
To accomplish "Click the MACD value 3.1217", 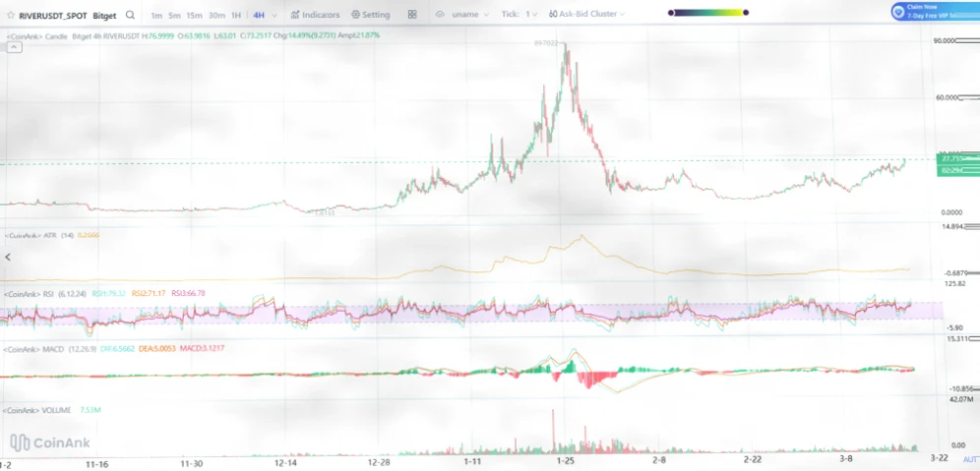I will (x=203, y=348).
